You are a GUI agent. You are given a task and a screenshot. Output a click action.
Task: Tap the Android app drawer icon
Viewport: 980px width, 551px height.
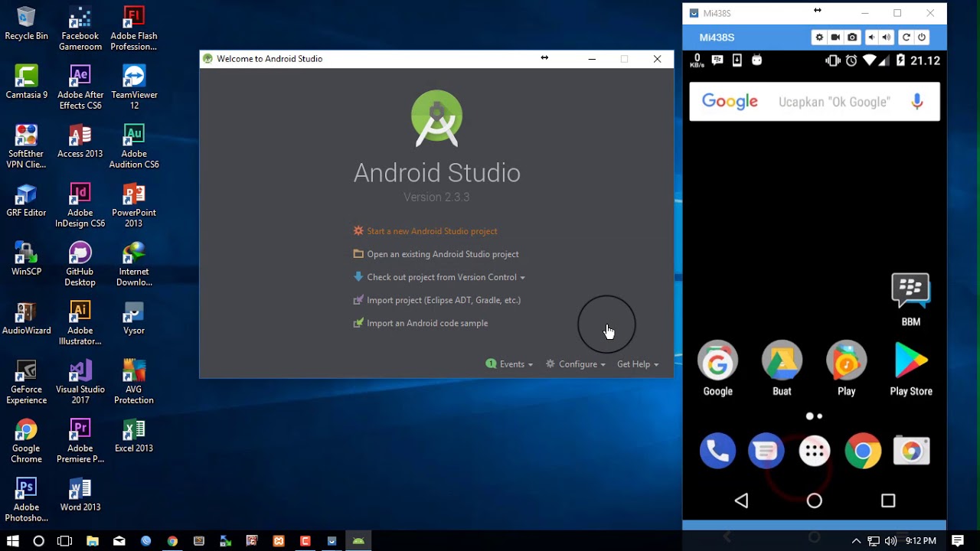pyautogui.click(x=814, y=452)
